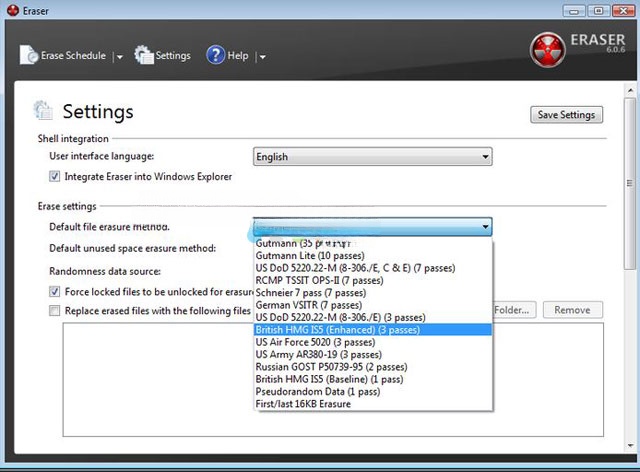Click the scrollbar down arrow
This screenshot has height=472, width=640.
(630, 445)
